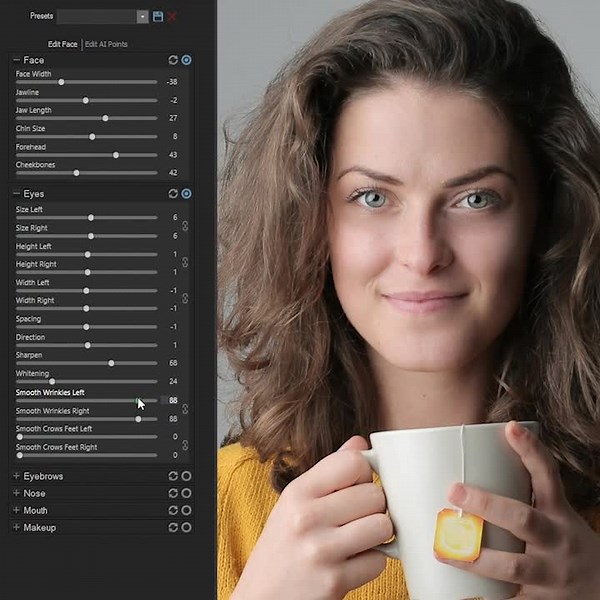Screen dimensions: 600x600
Task: Click the portrait photo preview
Action: click(408, 300)
